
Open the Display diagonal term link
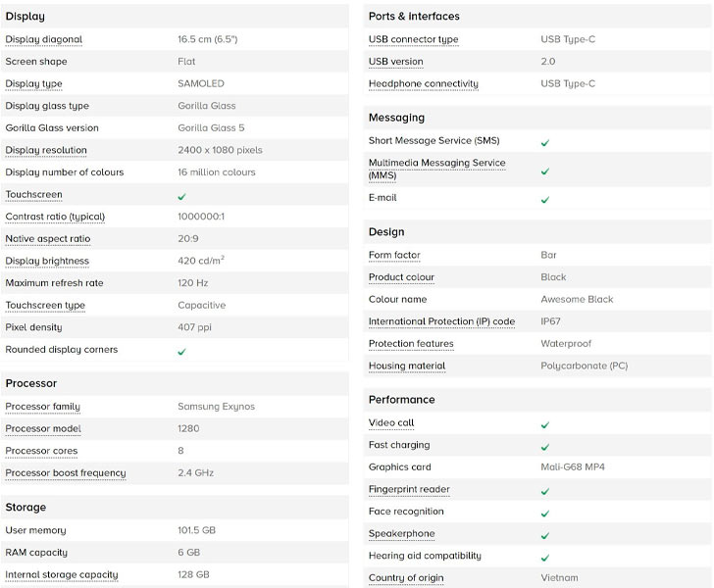click(x=44, y=39)
